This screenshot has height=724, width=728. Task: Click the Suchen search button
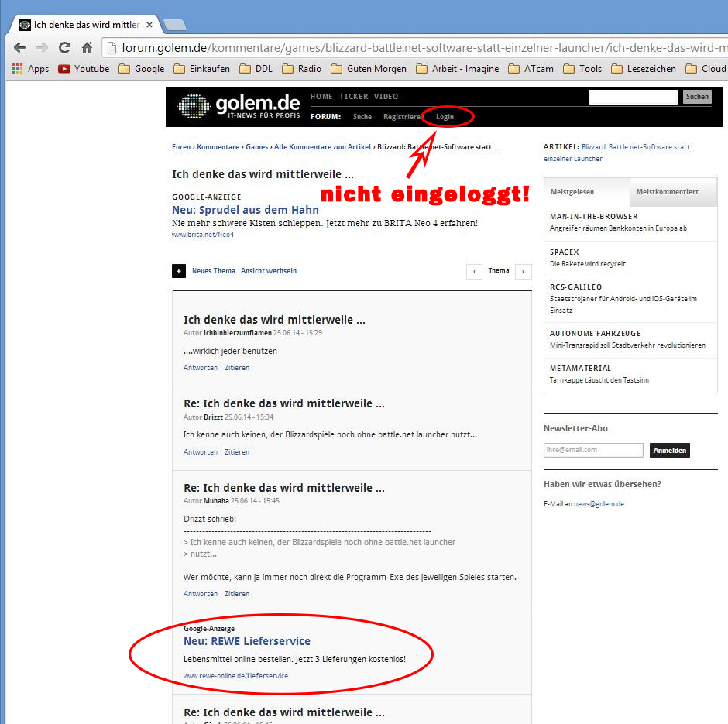click(696, 97)
